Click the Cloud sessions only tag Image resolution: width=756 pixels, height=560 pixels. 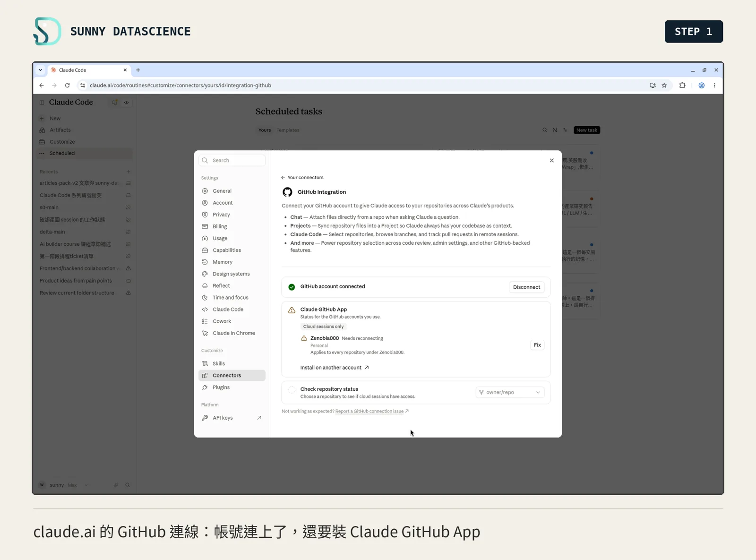[x=324, y=327]
